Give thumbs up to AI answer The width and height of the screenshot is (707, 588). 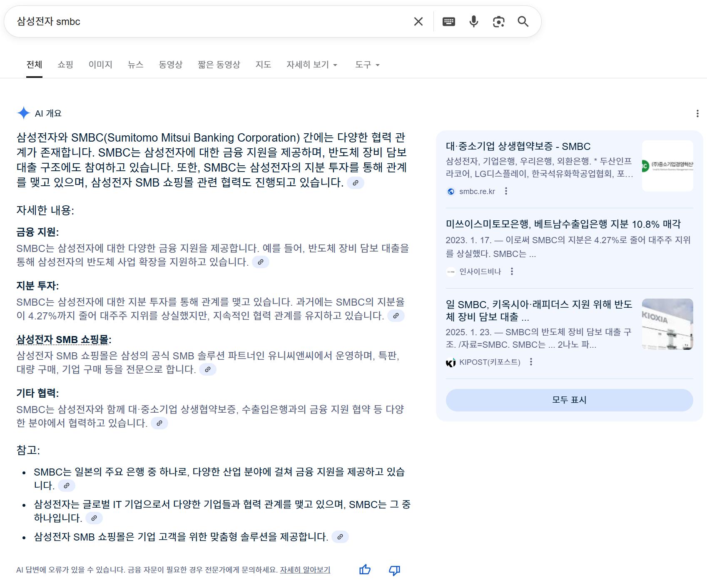click(x=365, y=570)
